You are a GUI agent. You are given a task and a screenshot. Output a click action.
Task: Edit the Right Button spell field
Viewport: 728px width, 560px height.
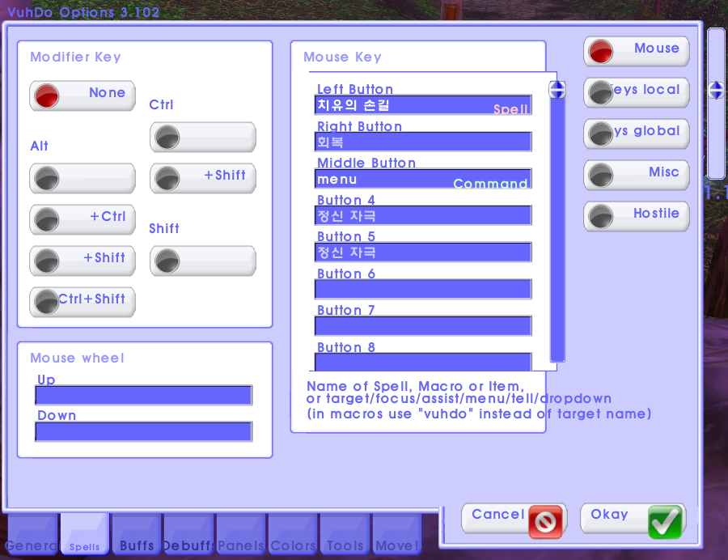click(423, 142)
